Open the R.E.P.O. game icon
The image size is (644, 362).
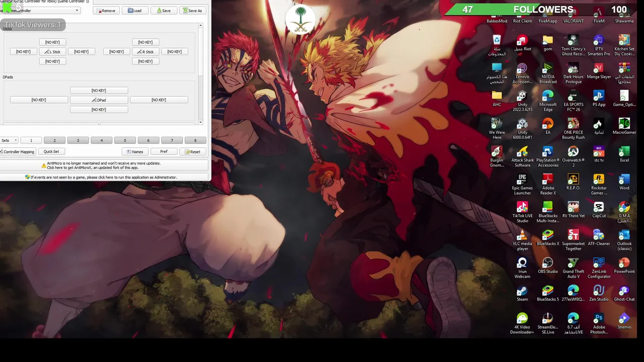pyautogui.click(x=573, y=182)
